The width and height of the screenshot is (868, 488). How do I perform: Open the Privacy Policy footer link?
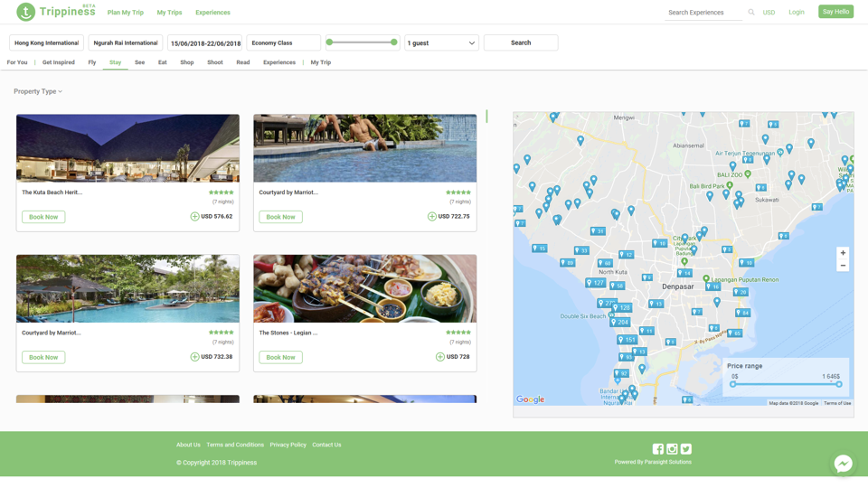(288, 445)
